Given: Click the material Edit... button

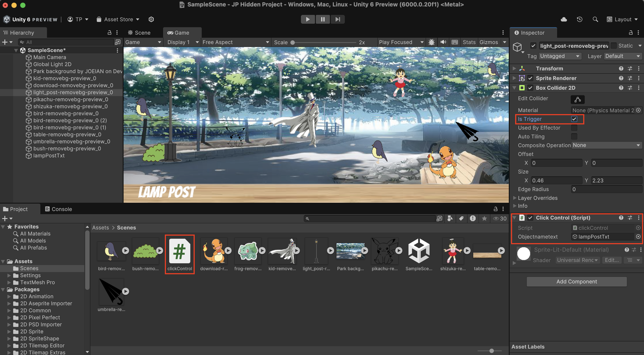Looking at the screenshot, I should (612, 260).
